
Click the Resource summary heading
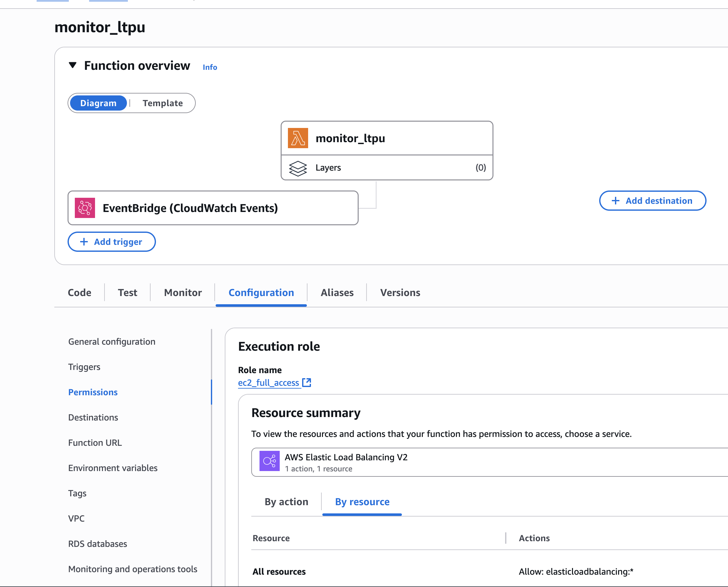tap(306, 413)
